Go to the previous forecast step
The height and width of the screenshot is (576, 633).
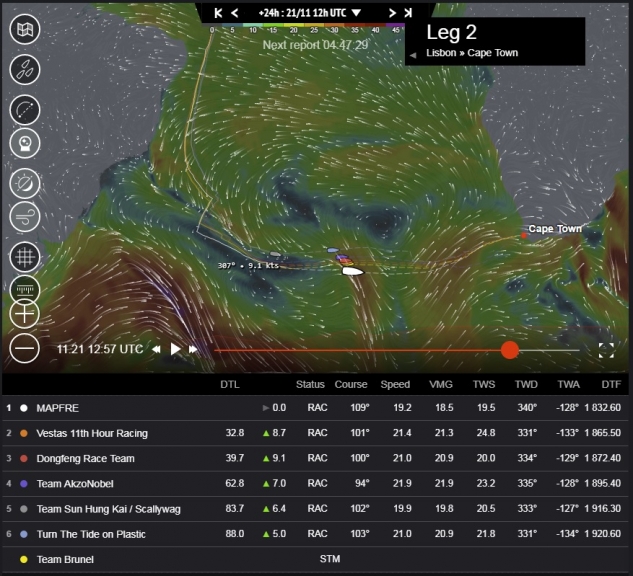[235, 13]
